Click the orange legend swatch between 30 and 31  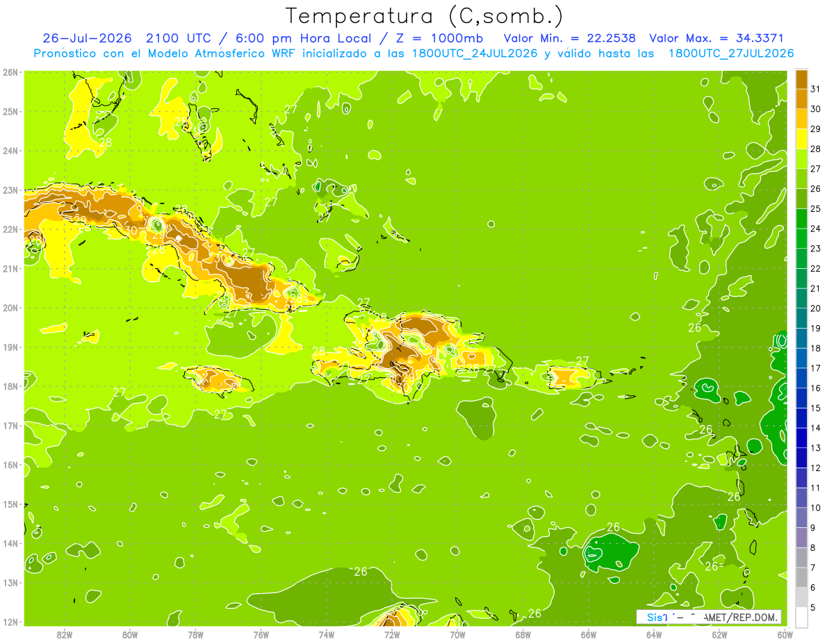click(801, 99)
